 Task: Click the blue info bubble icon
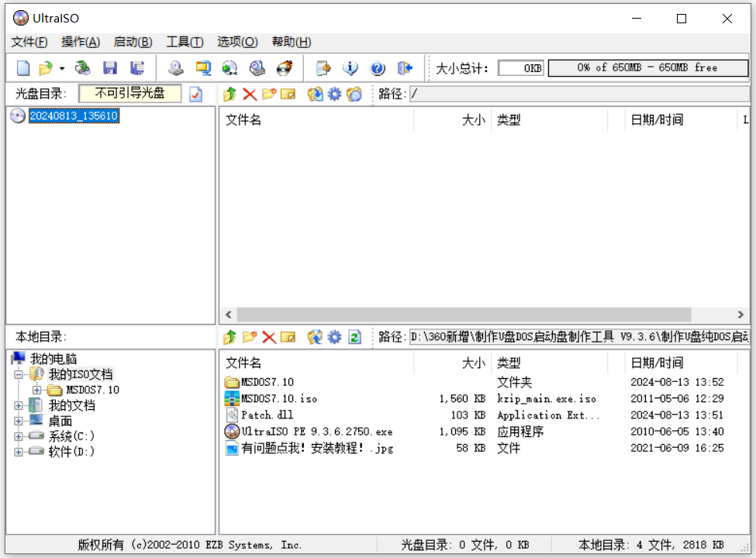pyautogui.click(x=350, y=68)
